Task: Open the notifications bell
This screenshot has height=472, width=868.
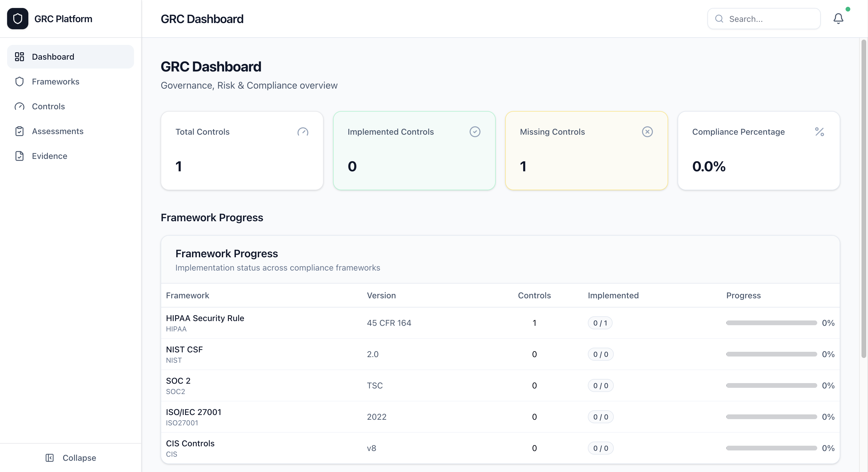Action: coord(838,19)
